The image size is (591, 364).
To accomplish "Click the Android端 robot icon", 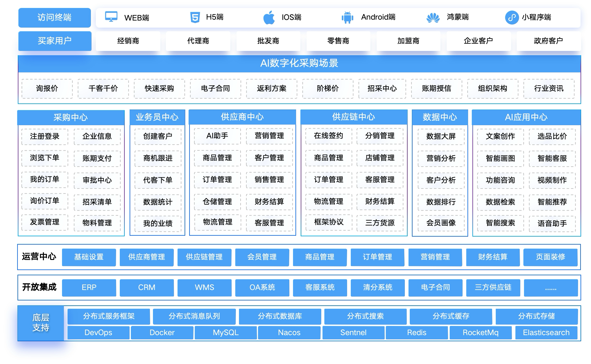I will coord(347,17).
